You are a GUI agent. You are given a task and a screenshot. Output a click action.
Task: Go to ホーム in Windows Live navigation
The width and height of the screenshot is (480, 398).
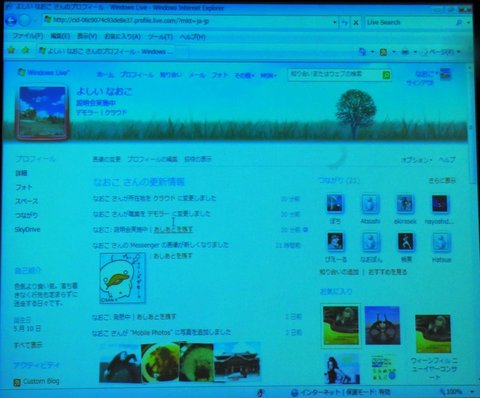105,75
